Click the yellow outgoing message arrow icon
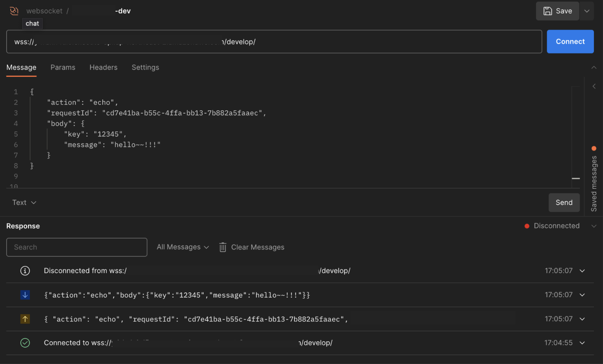This screenshot has width=603, height=364. click(x=25, y=319)
